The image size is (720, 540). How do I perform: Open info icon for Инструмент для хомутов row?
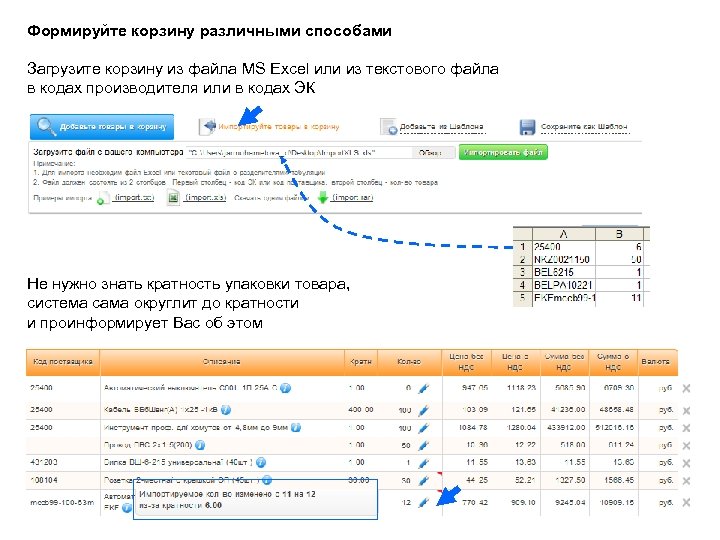[296, 428]
